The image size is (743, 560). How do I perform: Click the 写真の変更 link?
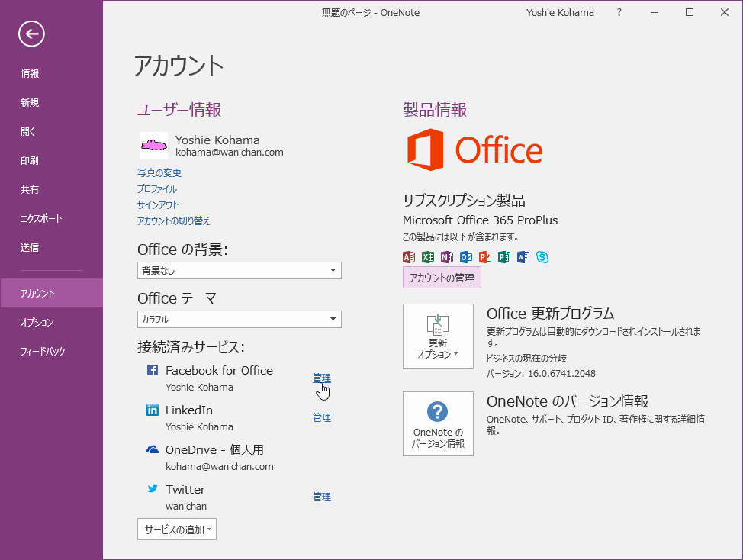coord(159,172)
